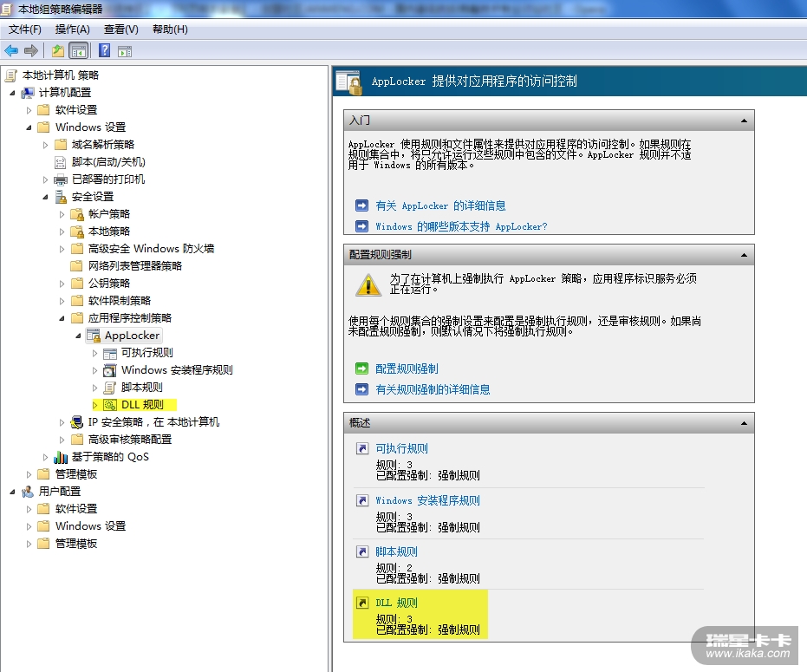Click shortcut icon beside Windows 安装程序规则 overview
This screenshot has width=807, height=672.
362,500
